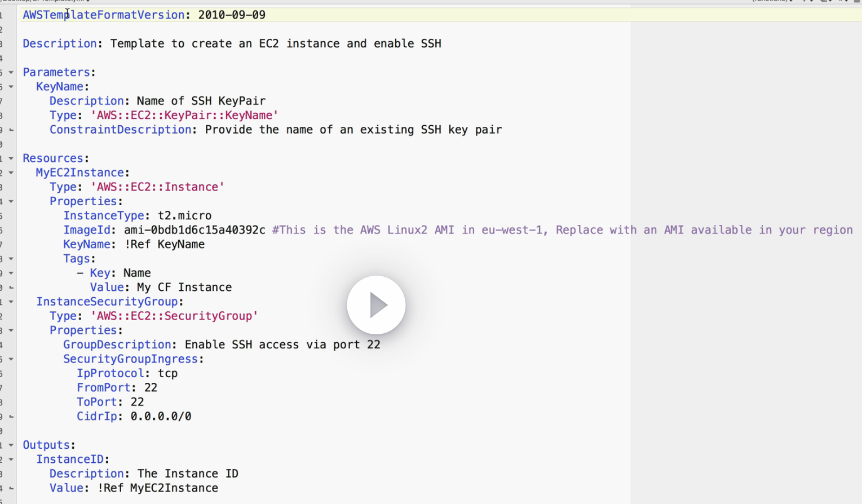Click the GroupDescription key

coord(117,344)
